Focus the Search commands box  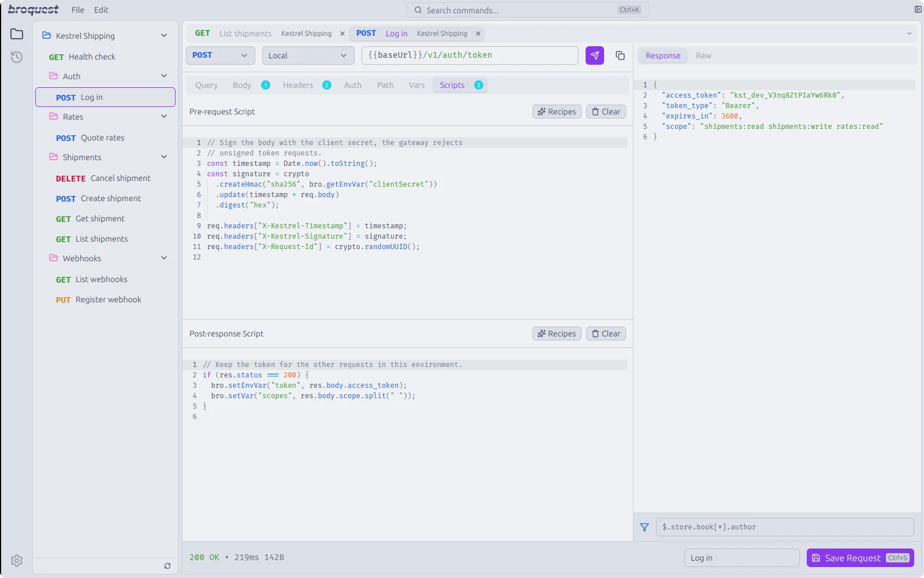[x=528, y=10]
